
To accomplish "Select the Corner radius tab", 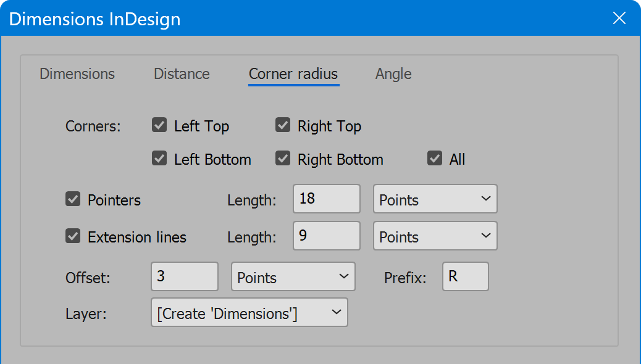I will click(293, 74).
